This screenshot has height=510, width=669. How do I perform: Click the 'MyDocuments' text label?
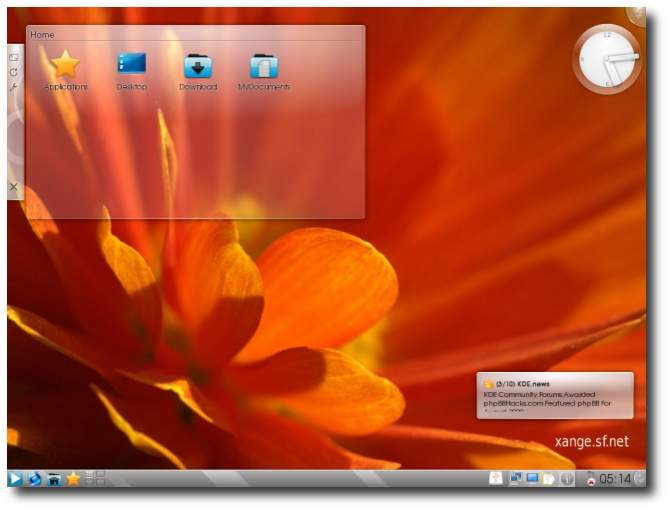(264, 87)
